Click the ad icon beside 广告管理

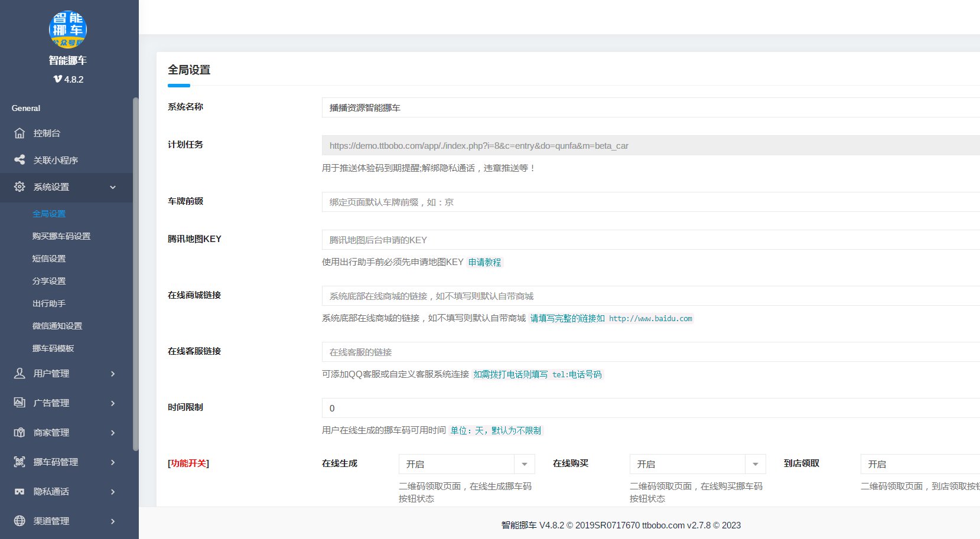19,403
